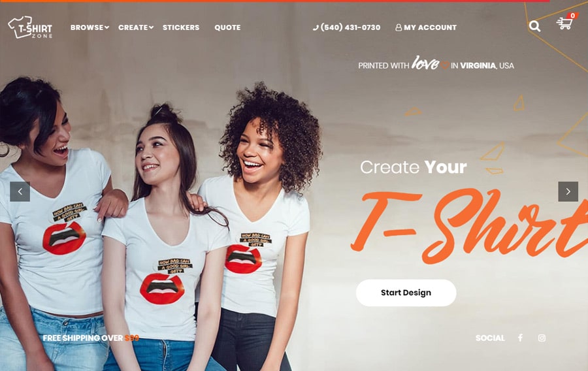Open the My Account link

click(426, 27)
